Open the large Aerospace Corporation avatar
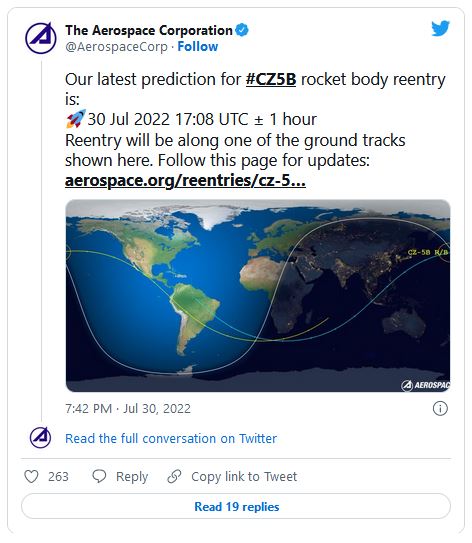This screenshot has width=472, height=543. coord(41,38)
